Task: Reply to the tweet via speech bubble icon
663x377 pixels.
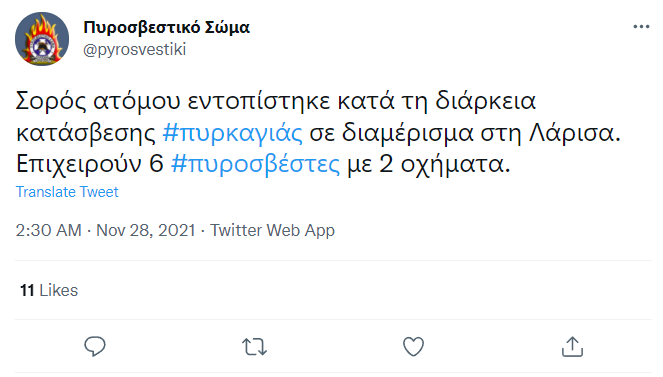Action: tap(95, 347)
